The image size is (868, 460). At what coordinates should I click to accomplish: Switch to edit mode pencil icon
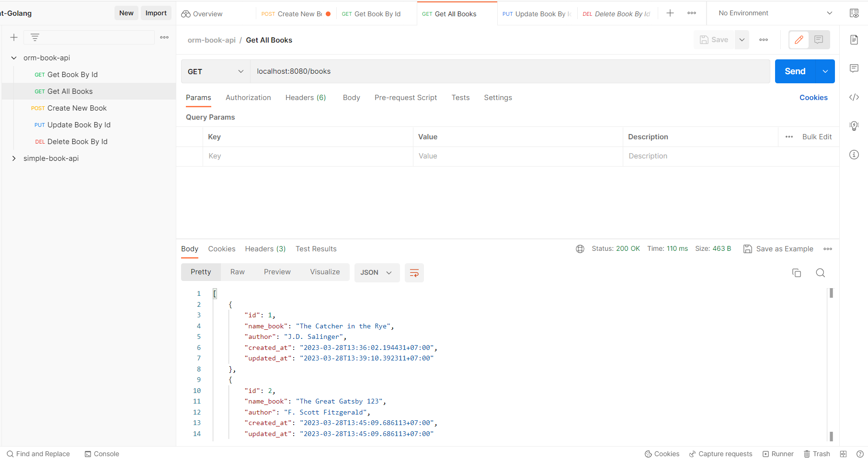pos(799,40)
